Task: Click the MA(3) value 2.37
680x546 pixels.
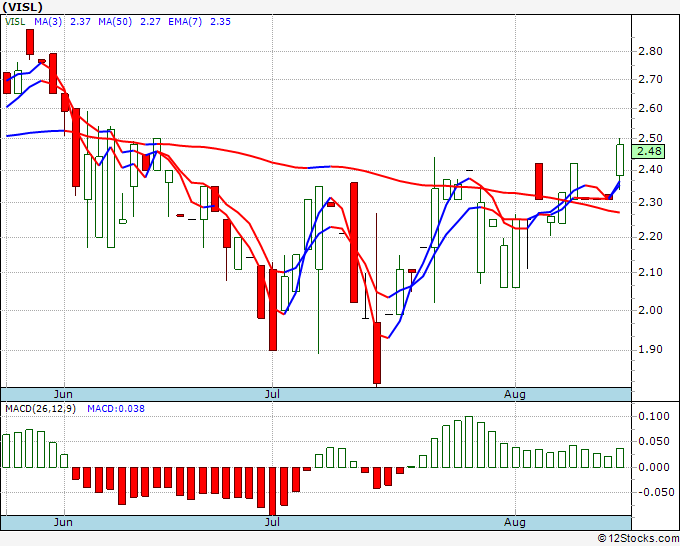Action: [80, 22]
